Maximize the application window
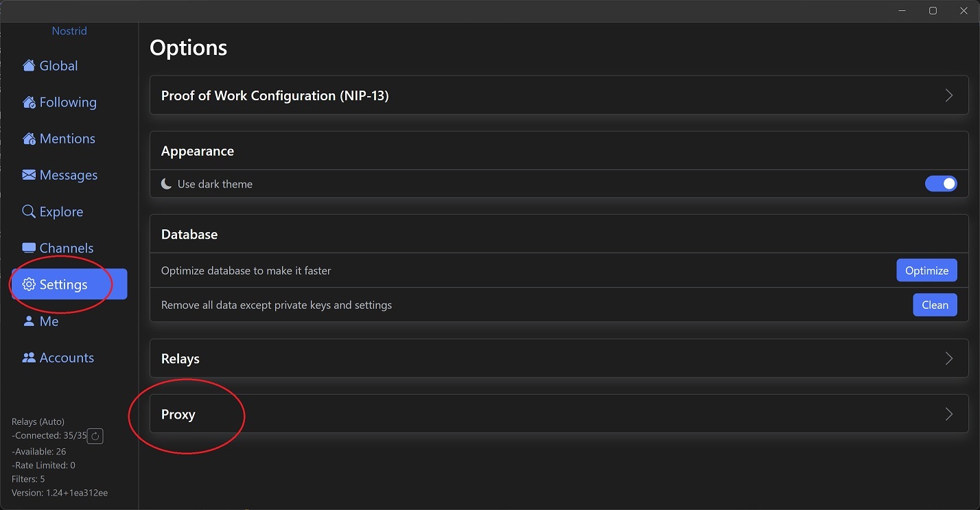Viewport: 980px width, 510px height. pyautogui.click(x=933, y=10)
